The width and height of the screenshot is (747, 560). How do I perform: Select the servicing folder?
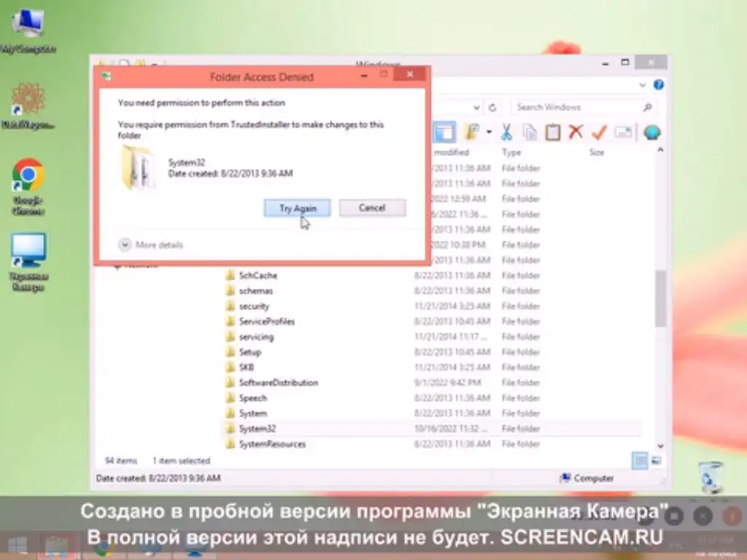click(x=256, y=337)
